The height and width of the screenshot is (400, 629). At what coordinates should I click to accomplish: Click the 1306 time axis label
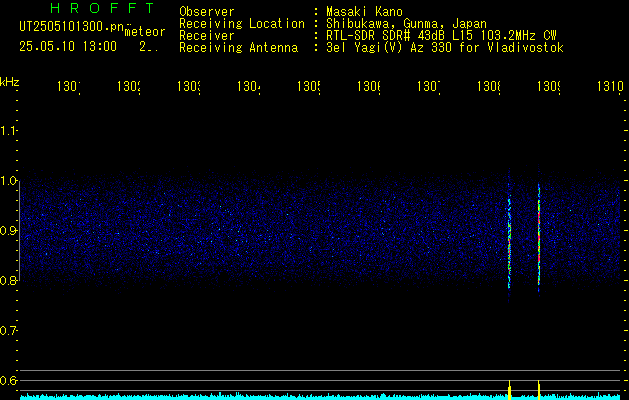coord(369,86)
